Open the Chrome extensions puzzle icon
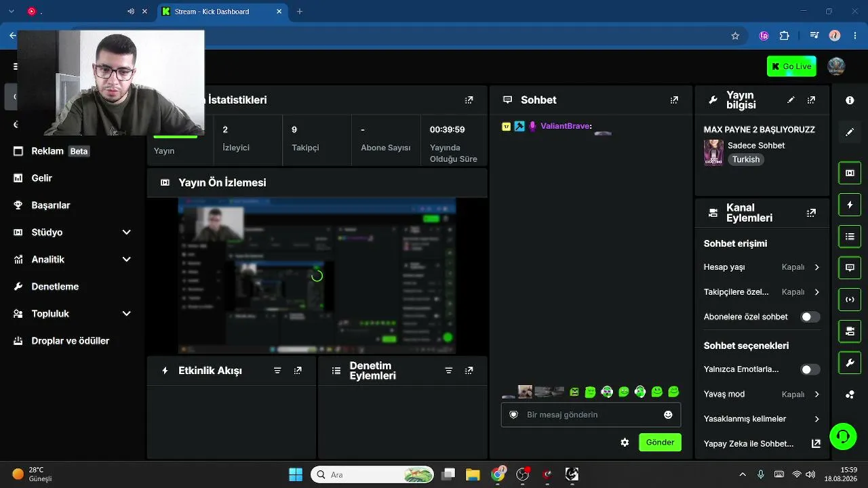868x488 pixels. pos(785,36)
